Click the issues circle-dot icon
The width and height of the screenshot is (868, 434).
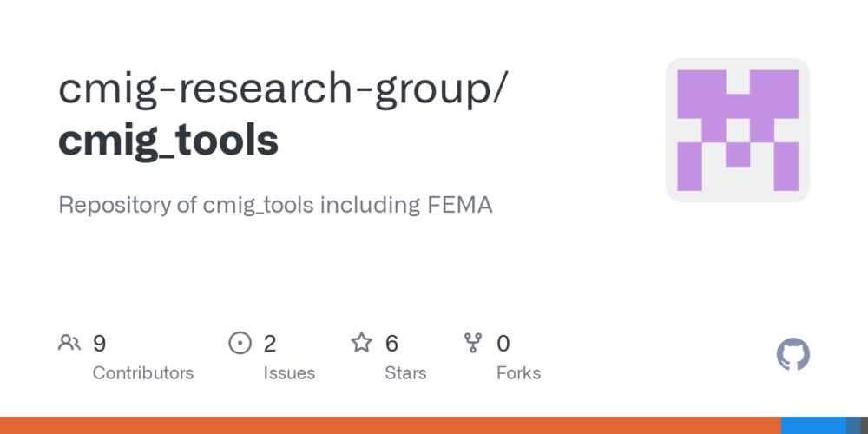click(x=240, y=343)
